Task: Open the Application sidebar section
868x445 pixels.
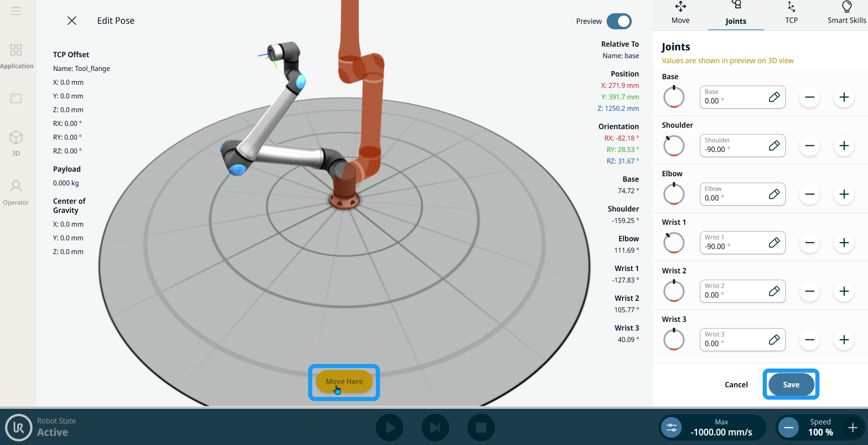Action: (x=16, y=56)
